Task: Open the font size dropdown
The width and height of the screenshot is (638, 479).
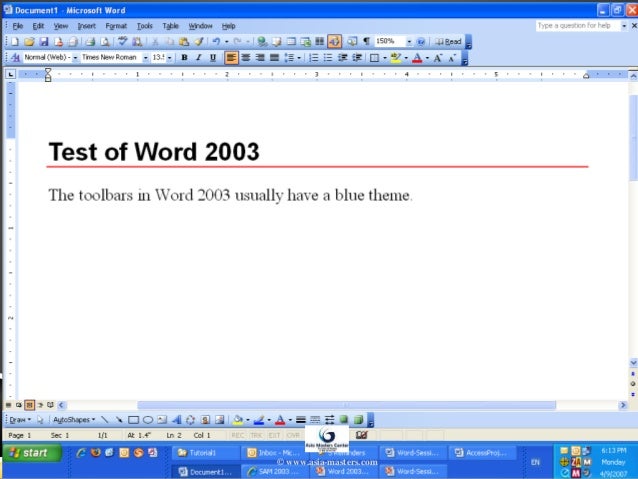Action: pyautogui.click(x=169, y=58)
